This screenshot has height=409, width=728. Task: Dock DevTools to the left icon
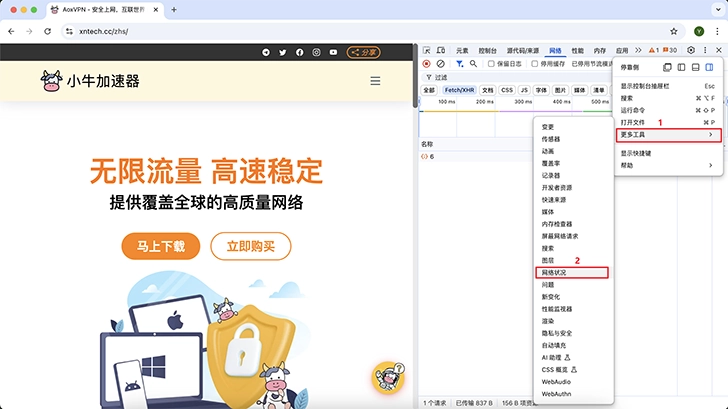681,67
